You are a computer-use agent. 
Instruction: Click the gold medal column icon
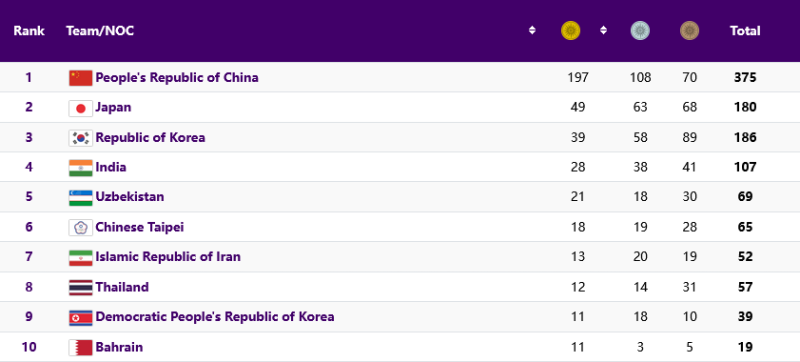click(570, 31)
